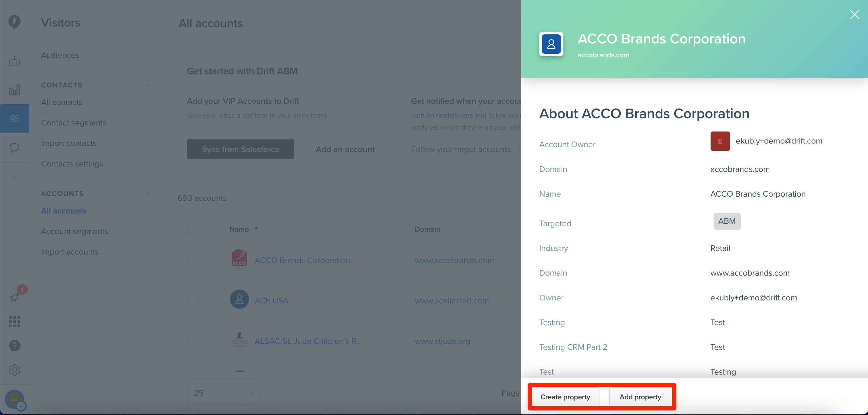Click the Drift logo icon

pos(14,22)
